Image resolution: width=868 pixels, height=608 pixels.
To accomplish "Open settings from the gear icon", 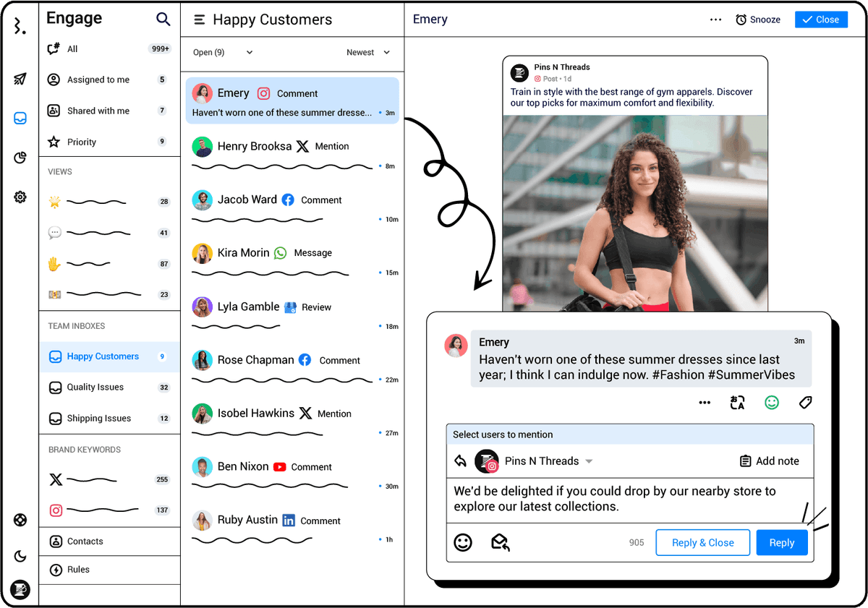I will (x=20, y=197).
